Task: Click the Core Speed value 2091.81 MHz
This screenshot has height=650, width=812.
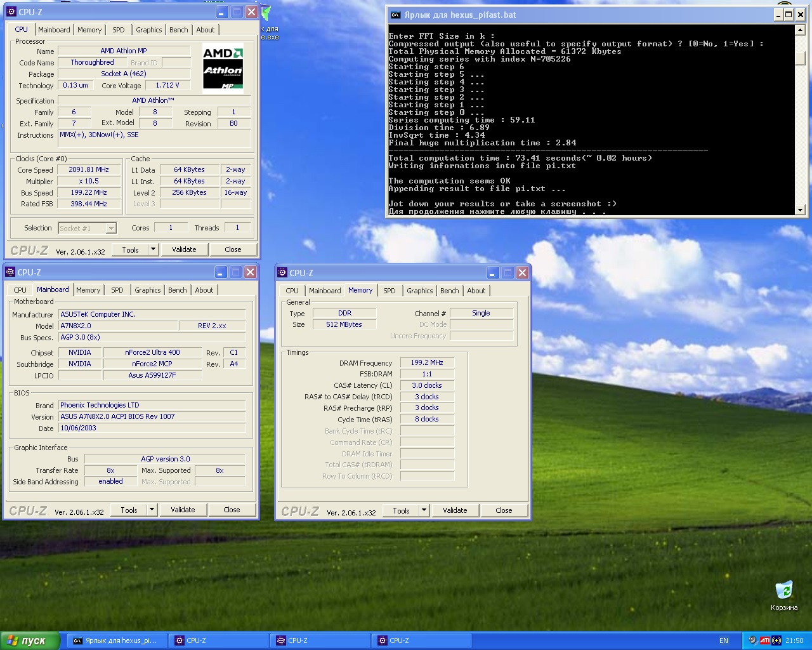Action: tap(89, 169)
